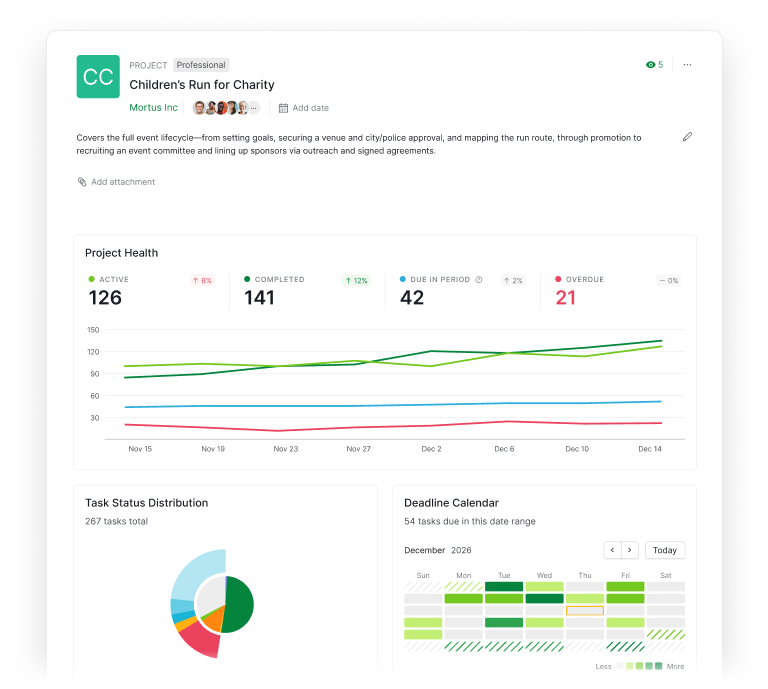Click the Overdue 0% trend badge
Image resolution: width=768 pixels, height=689 pixels.
tap(669, 281)
